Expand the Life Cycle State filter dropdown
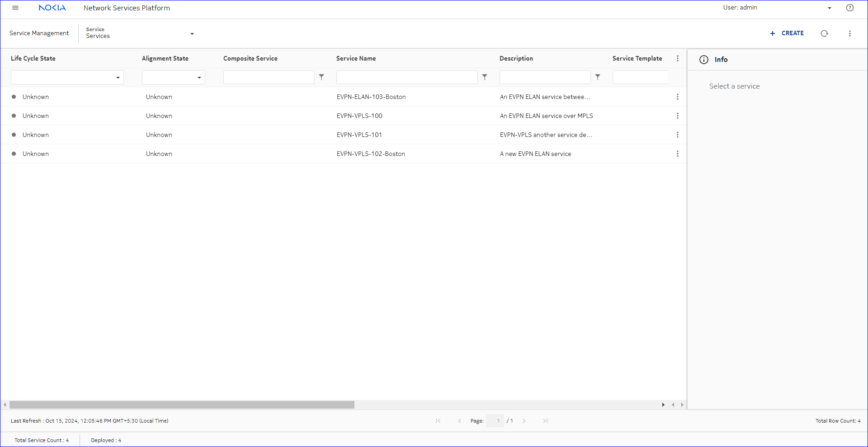This screenshot has height=447, width=868. tap(118, 78)
